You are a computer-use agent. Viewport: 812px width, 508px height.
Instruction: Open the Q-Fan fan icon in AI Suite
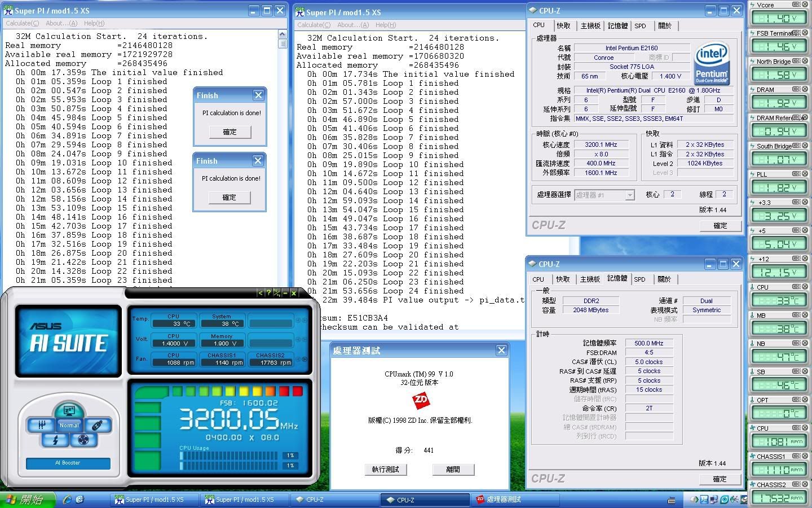click(83, 440)
